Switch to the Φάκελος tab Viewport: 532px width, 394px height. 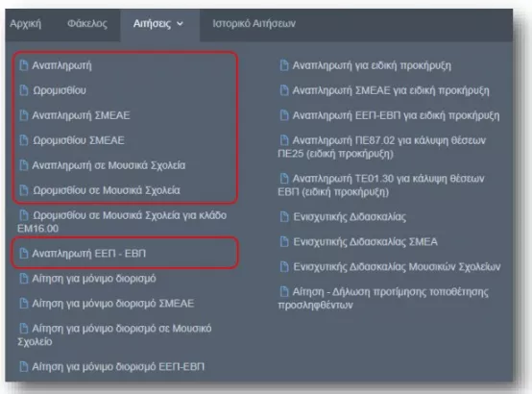(x=87, y=23)
